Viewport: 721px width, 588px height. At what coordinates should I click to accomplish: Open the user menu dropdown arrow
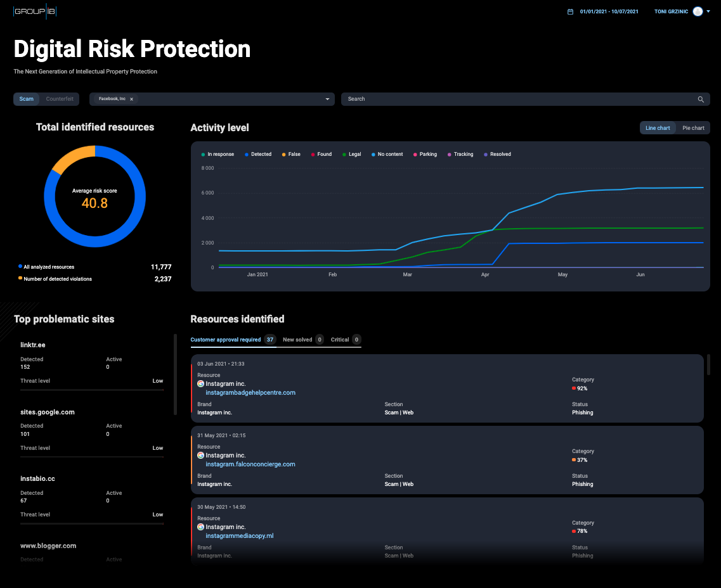(708, 11)
